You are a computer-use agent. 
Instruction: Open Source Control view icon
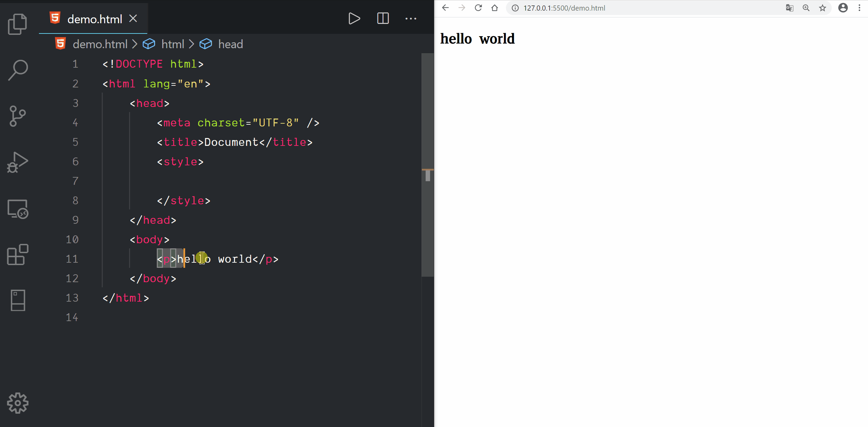tap(17, 116)
